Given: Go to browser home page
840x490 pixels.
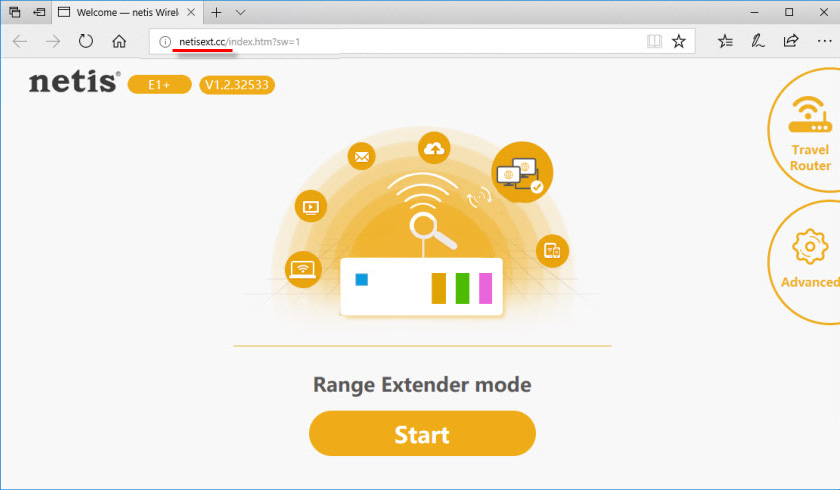Looking at the screenshot, I should pyautogui.click(x=119, y=41).
